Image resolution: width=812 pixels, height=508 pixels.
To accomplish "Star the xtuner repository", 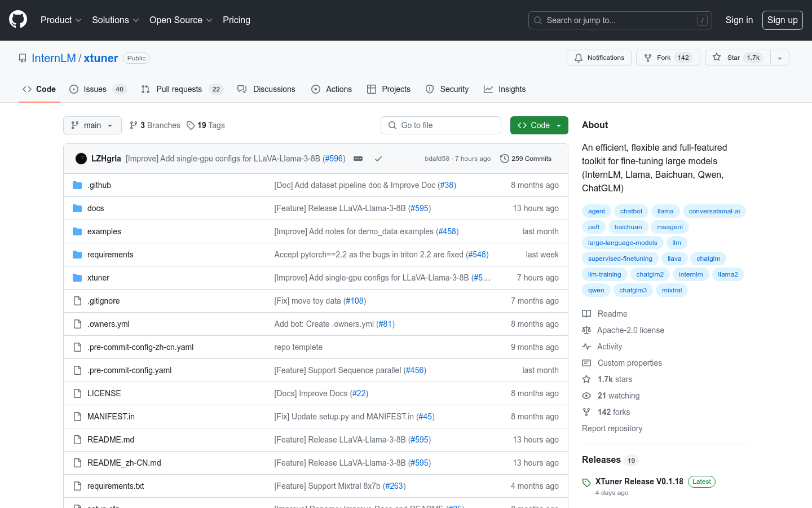I will point(738,58).
